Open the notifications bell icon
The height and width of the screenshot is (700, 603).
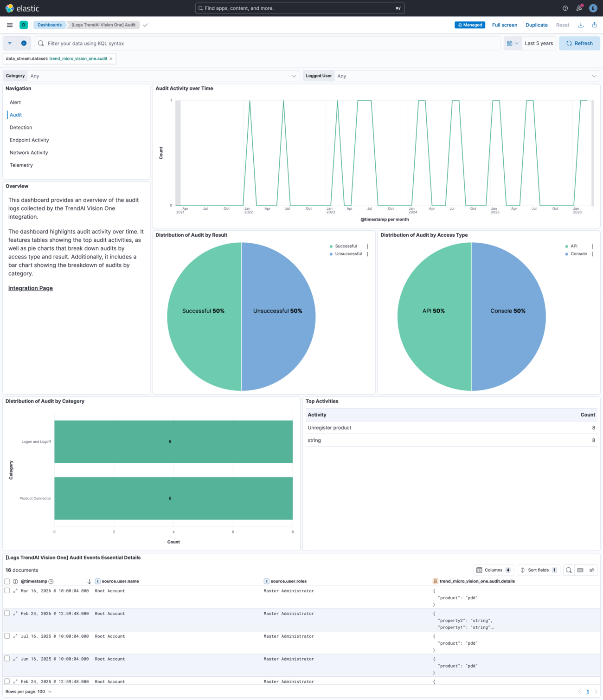[x=578, y=8]
